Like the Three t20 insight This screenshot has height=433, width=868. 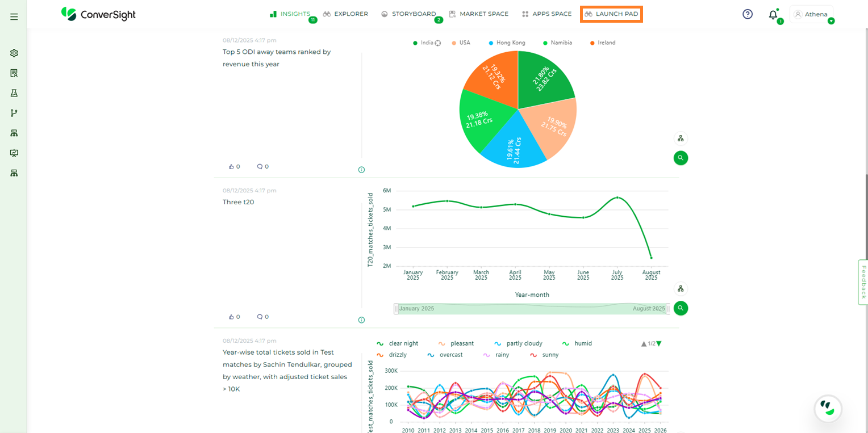click(232, 317)
